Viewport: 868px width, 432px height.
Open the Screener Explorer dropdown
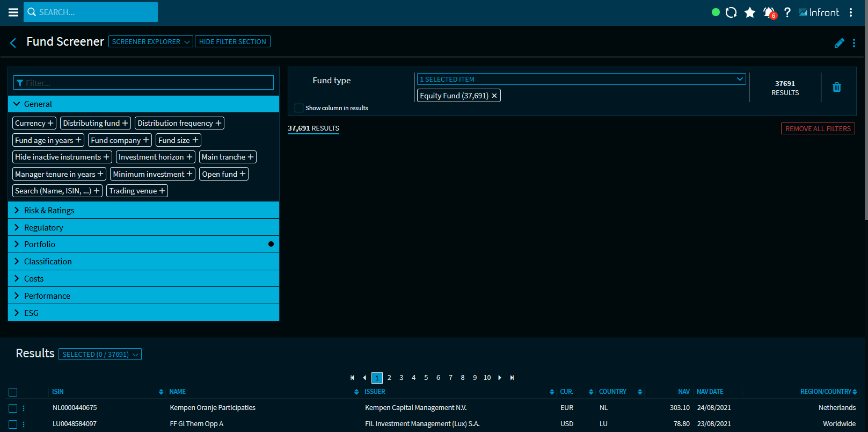(150, 42)
